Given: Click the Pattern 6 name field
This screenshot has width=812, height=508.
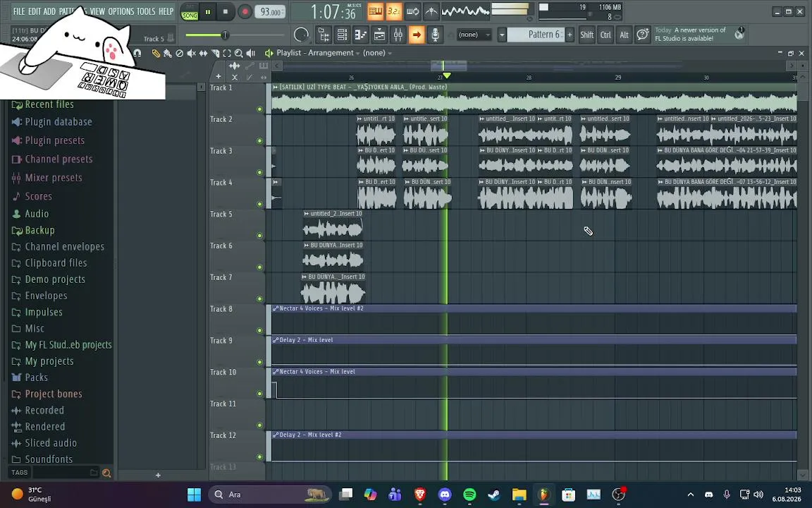Looking at the screenshot, I should click(x=536, y=35).
